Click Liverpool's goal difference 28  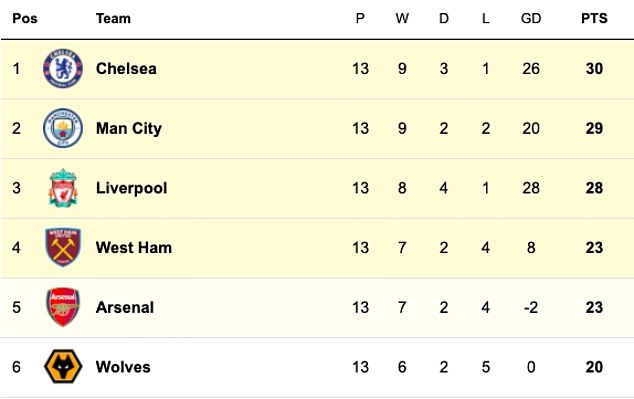click(530, 188)
